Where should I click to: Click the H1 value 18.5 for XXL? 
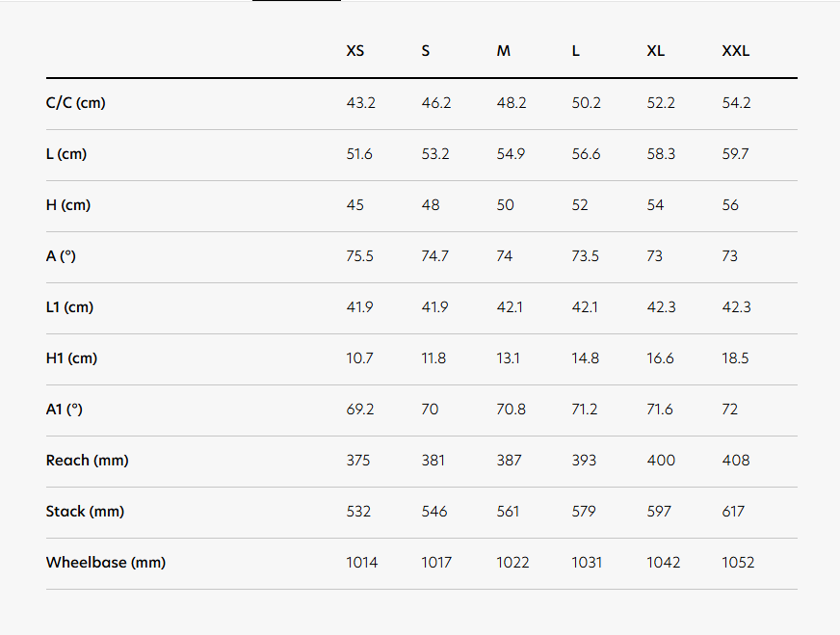tap(736, 358)
